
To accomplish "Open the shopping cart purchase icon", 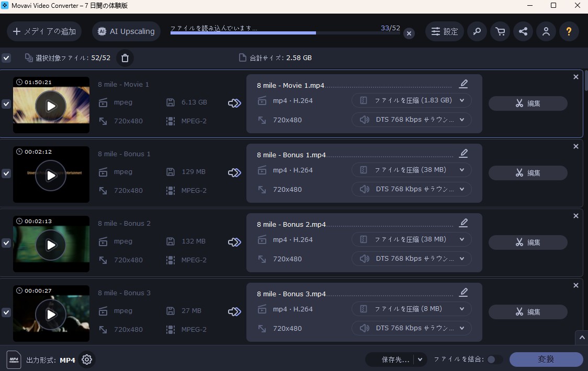I will pos(500,31).
